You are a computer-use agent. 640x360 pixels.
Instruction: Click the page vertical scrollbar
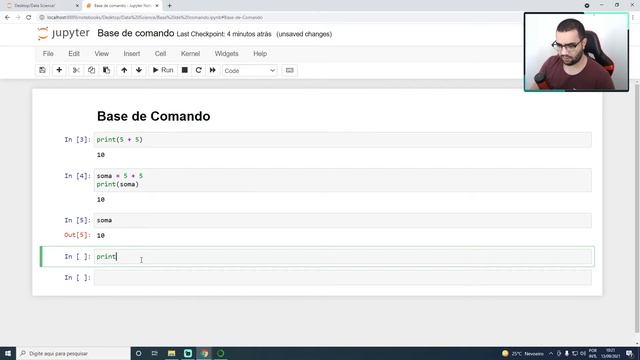pyautogui.click(x=637, y=208)
